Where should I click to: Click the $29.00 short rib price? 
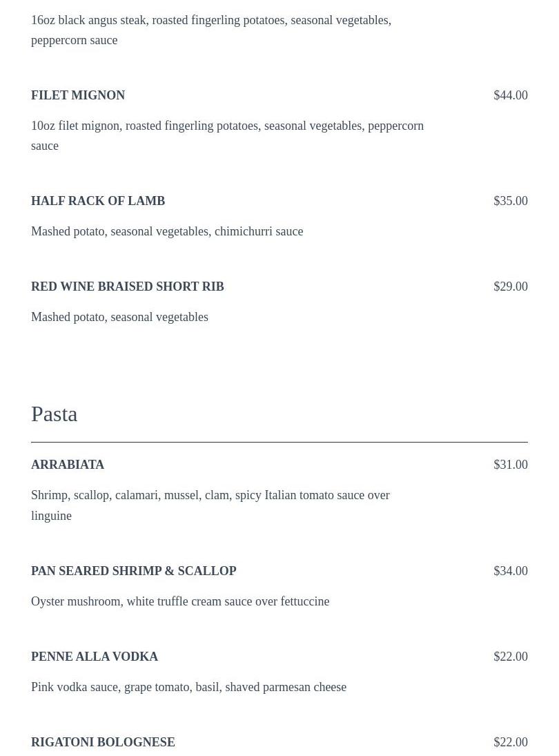pyautogui.click(x=510, y=287)
